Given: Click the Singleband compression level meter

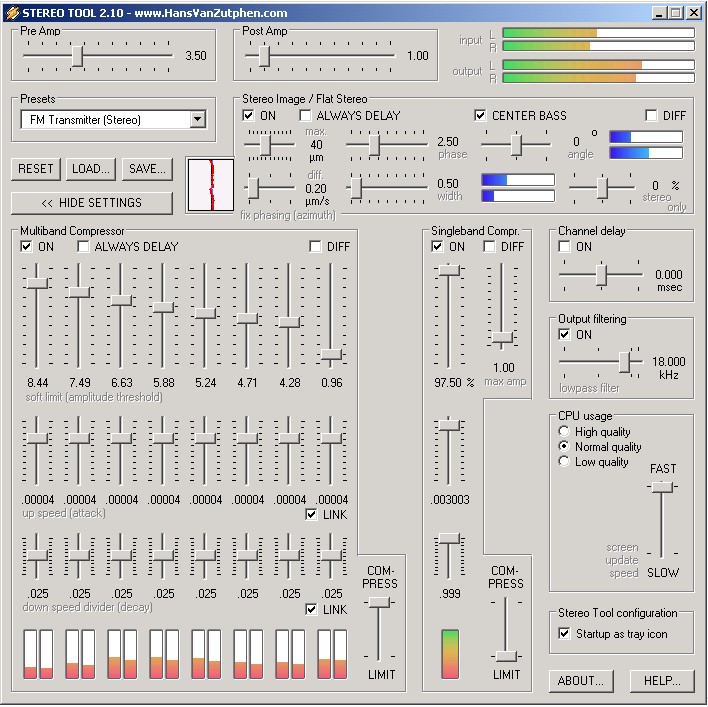Looking at the screenshot, I should 450,654.
